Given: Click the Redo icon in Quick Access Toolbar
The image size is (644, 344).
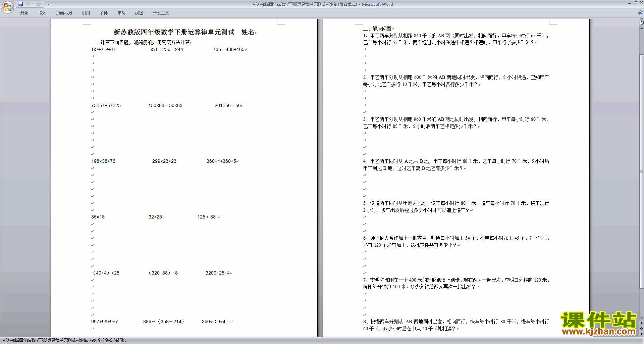Looking at the screenshot, I should click(x=39, y=4).
